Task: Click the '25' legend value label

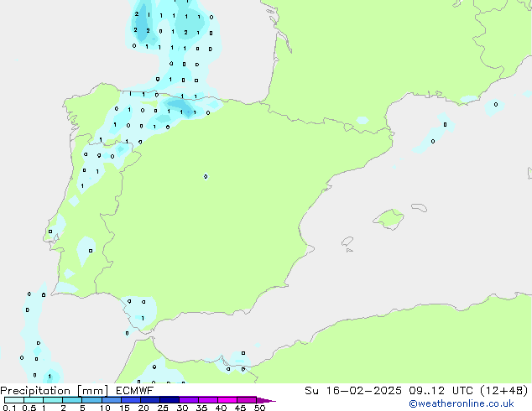Action: [163, 408]
